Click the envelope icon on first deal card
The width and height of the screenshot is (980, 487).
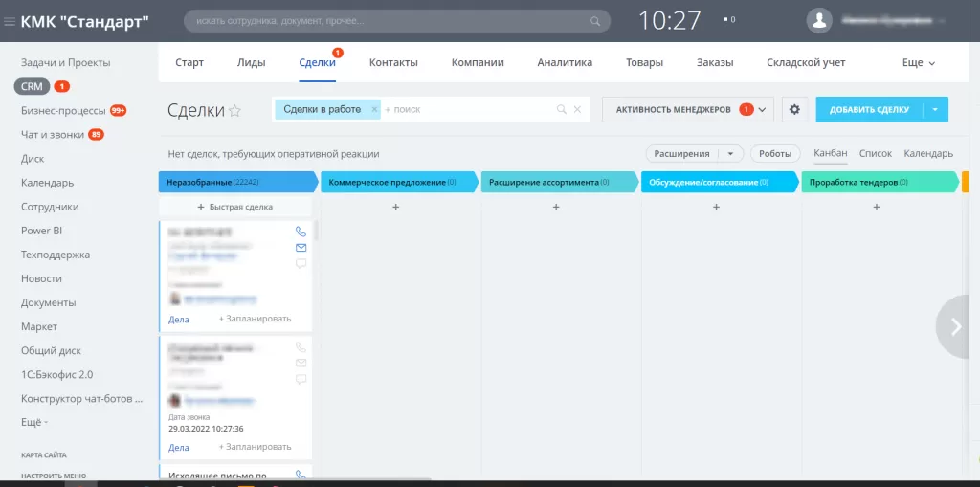tap(301, 248)
